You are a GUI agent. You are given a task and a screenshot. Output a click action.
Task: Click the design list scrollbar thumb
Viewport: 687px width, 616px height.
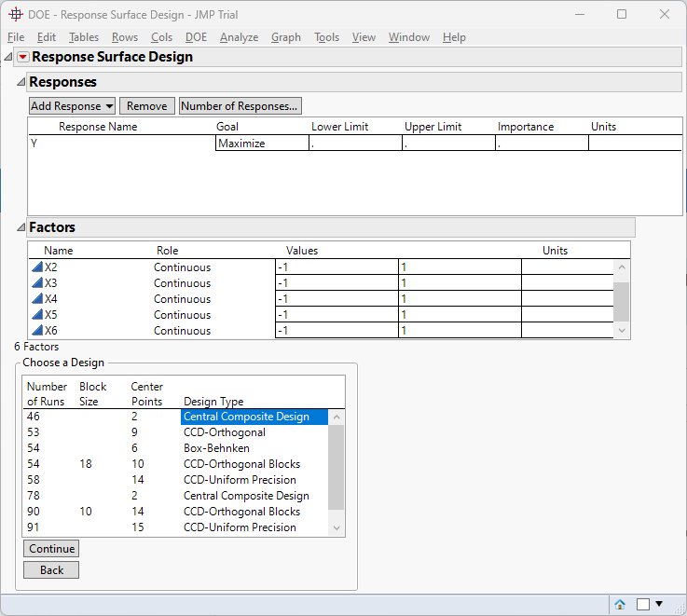coord(337,467)
